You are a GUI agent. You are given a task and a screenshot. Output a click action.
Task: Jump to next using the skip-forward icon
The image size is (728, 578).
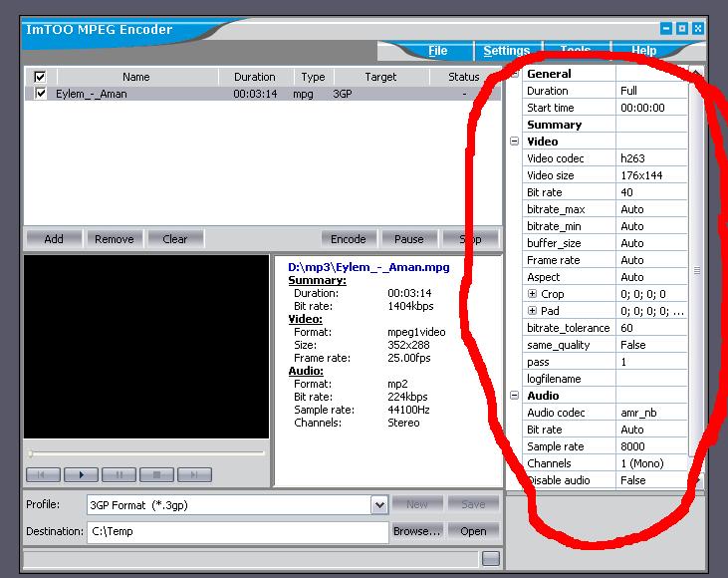pyautogui.click(x=194, y=474)
